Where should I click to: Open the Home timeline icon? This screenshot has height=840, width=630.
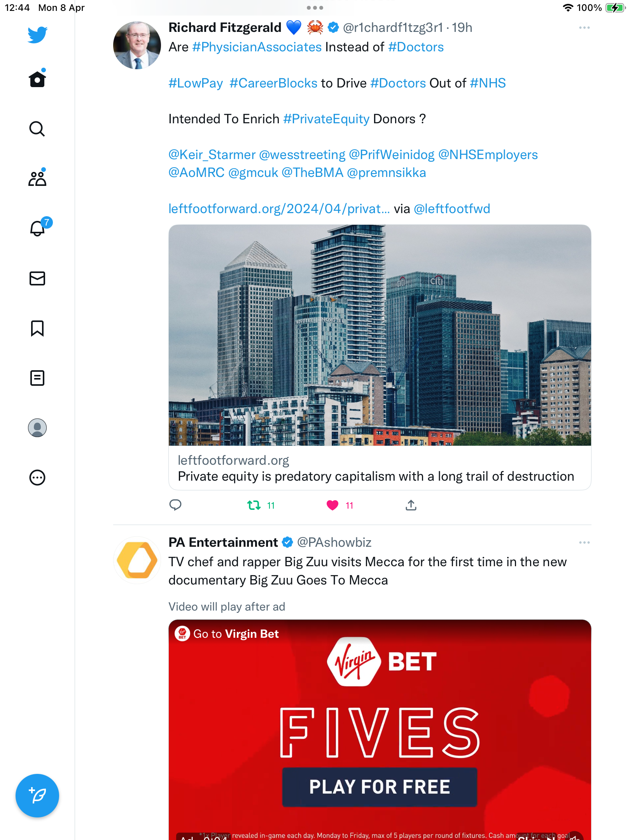pyautogui.click(x=37, y=79)
